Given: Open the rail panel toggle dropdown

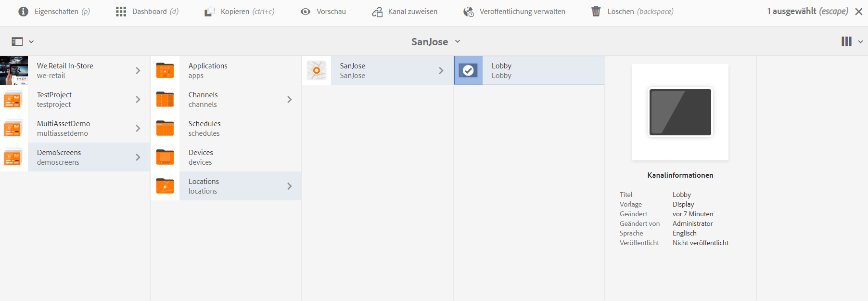Looking at the screenshot, I should point(23,42).
